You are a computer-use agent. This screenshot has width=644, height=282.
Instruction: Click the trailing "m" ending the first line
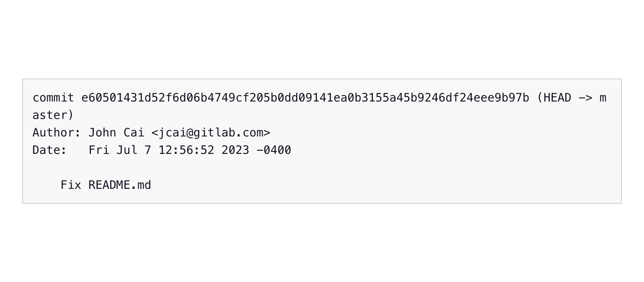coord(603,98)
